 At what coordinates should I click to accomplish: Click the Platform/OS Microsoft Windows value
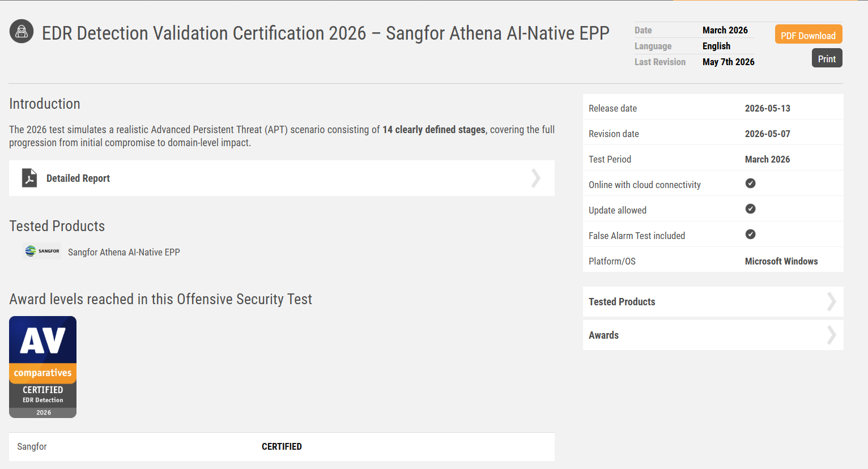point(781,261)
